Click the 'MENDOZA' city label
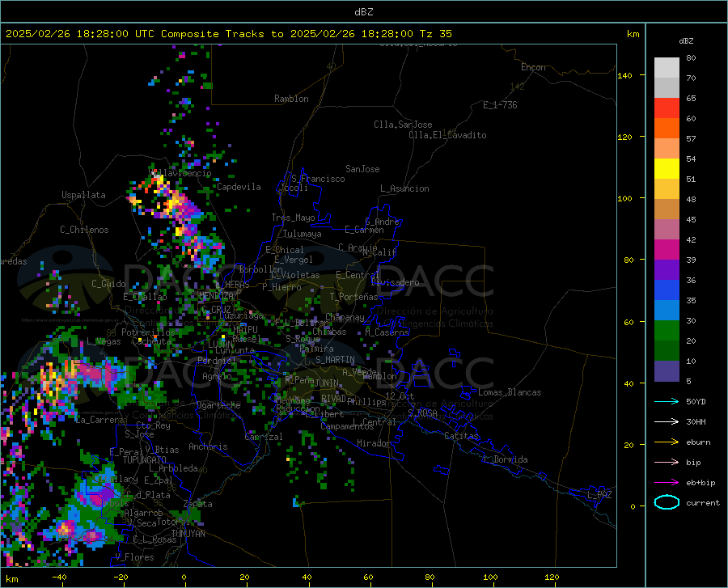728x588 pixels. 216,295
